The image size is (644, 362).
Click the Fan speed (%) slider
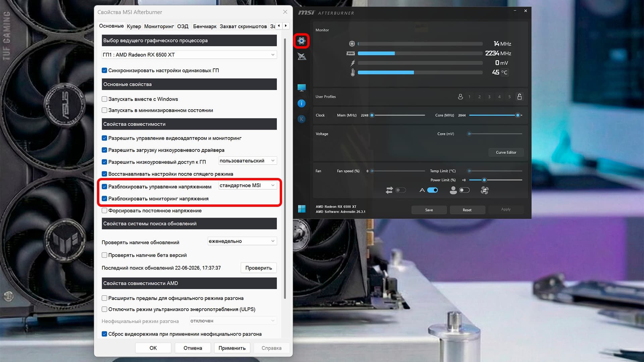(x=398, y=171)
